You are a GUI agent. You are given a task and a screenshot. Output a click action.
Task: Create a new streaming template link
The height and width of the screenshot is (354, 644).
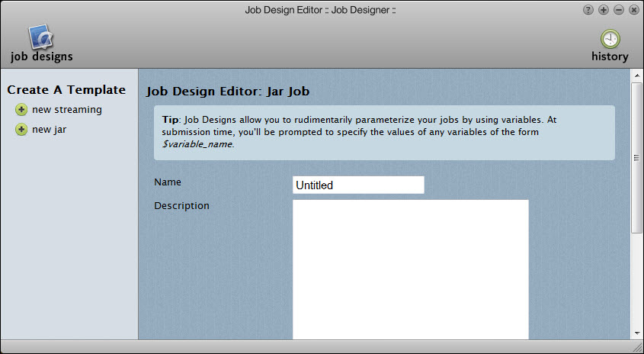(66, 110)
